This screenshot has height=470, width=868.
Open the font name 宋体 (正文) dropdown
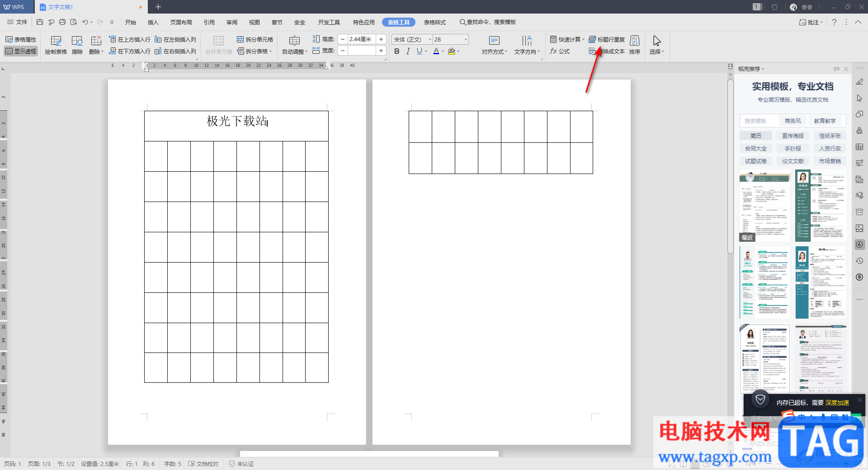pyautogui.click(x=430, y=39)
